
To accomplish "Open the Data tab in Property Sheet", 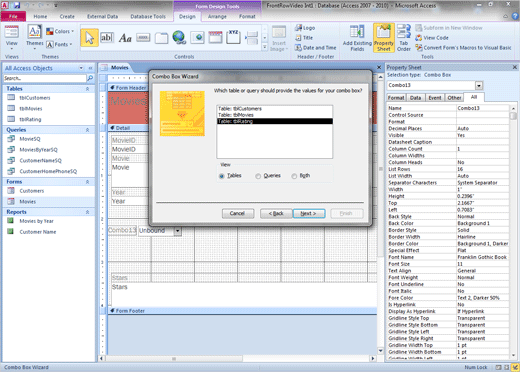I will (x=415, y=98).
